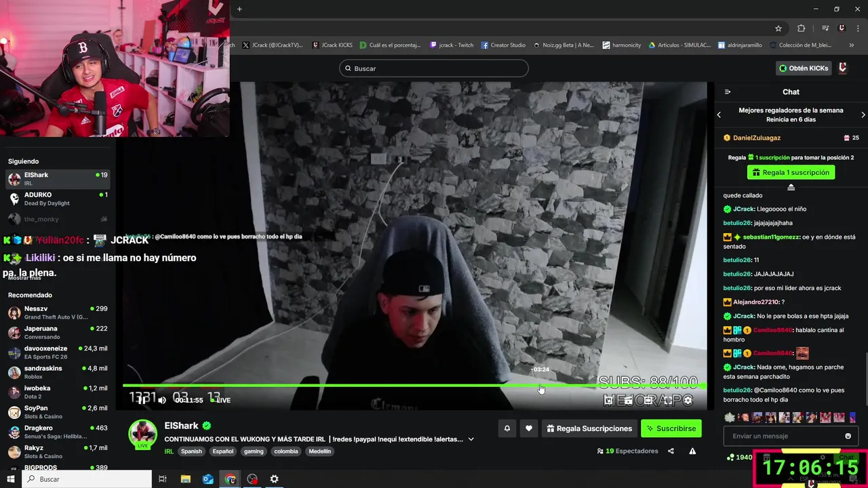The width and height of the screenshot is (868, 488).
Task: Bookmark this page with the star icon
Action: click(x=778, y=28)
